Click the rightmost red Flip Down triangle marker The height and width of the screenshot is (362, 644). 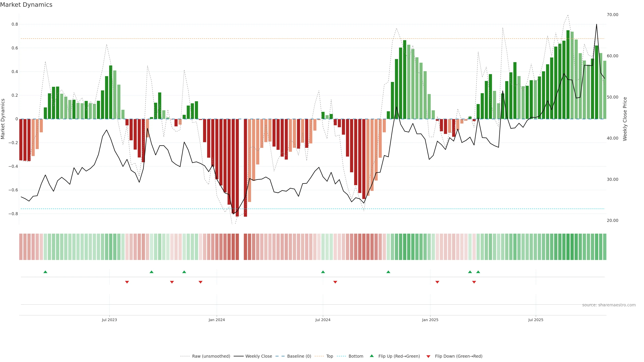[474, 282]
